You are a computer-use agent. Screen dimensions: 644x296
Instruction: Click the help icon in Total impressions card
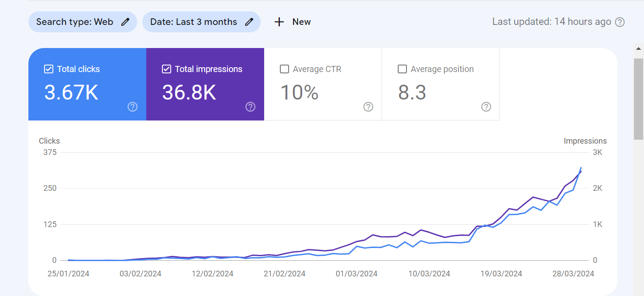coord(251,107)
